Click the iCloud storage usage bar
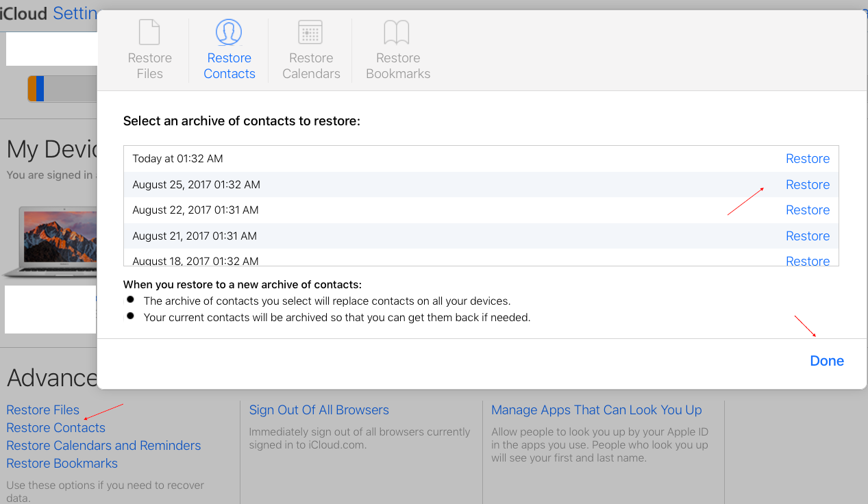This screenshot has width=868, height=504. (x=62, y=89)
